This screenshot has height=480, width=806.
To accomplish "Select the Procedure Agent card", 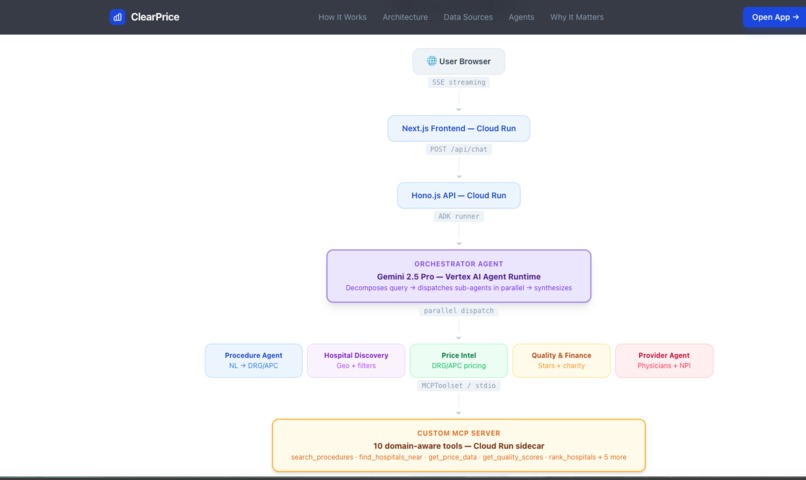I will pos(253,360).
